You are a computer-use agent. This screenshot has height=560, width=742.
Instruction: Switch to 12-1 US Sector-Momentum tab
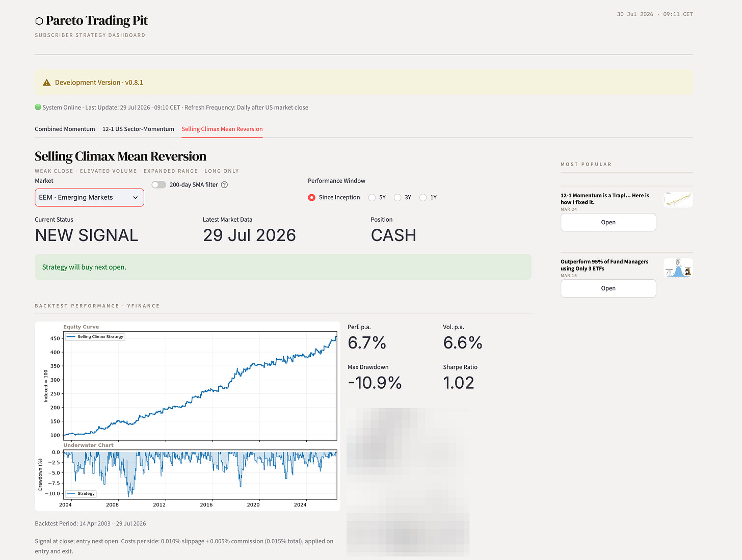pos(138,129)
